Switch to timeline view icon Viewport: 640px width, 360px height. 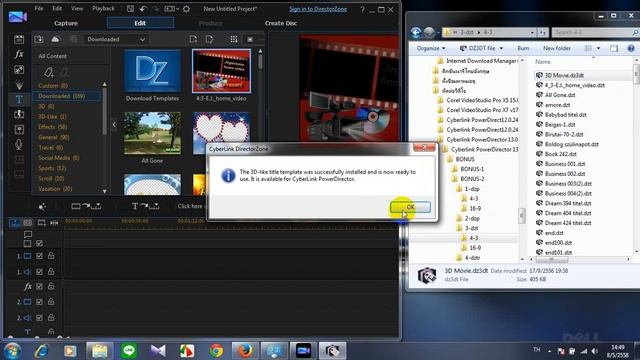[x=15, y=223]
